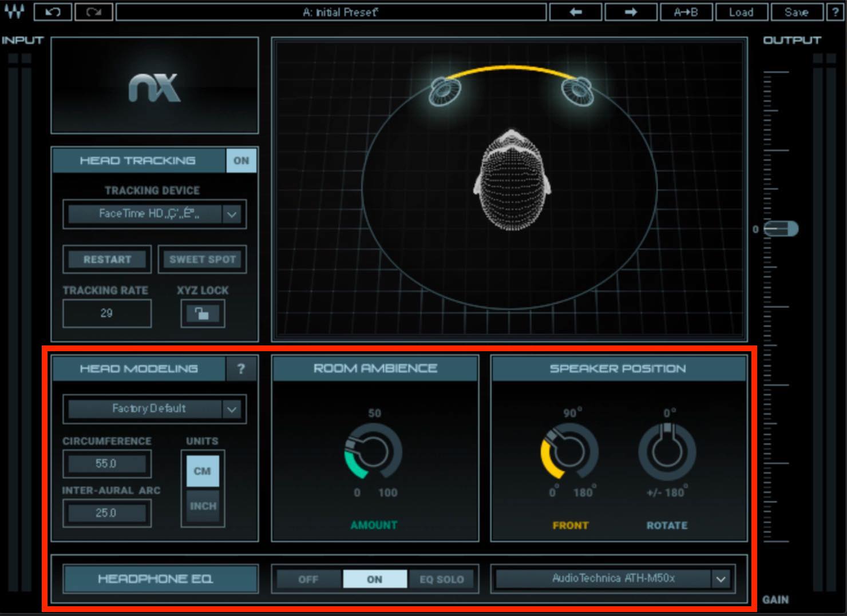Screen dimensions: 847x616
Task: Open Head Modeling preset dropdown arrow
Action: [232, 410]
